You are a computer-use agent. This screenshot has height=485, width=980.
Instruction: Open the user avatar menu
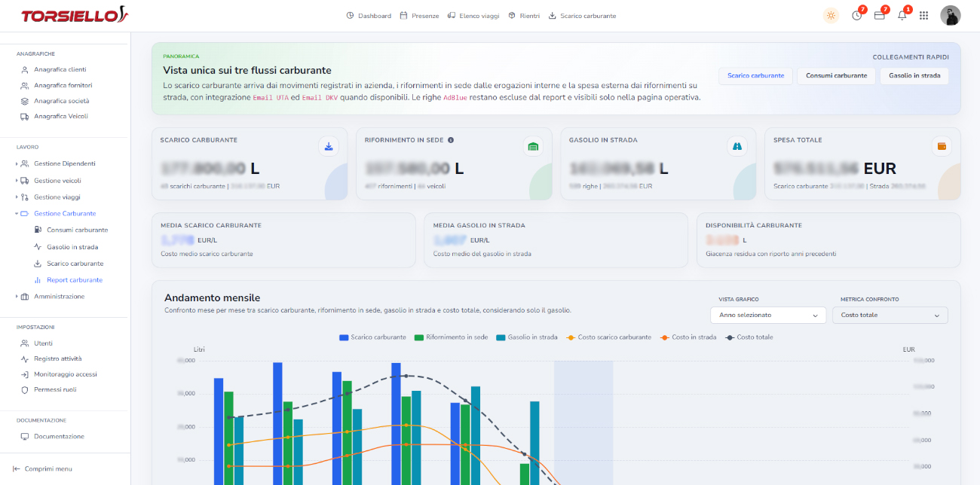click(x=950, y=15)
